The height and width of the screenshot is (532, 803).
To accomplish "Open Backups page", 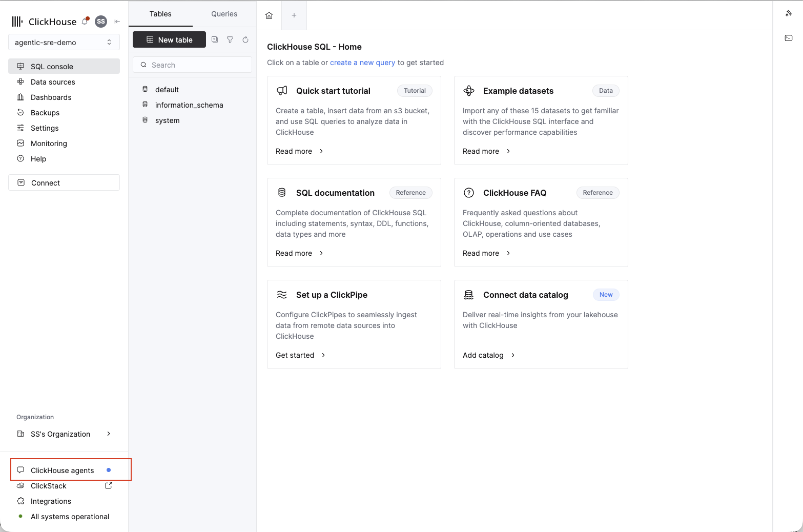I will coord(64,112).
